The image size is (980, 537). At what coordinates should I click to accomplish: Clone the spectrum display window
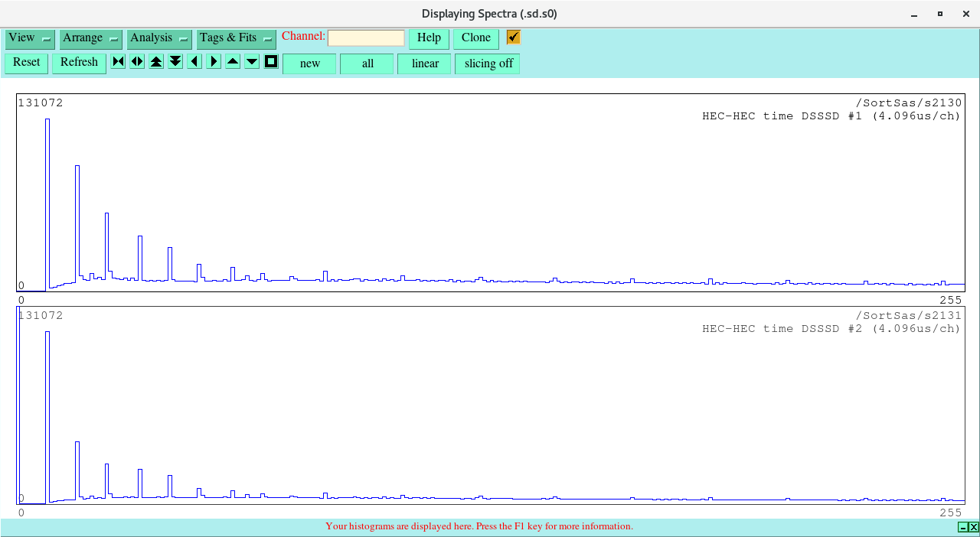(476, 38)
